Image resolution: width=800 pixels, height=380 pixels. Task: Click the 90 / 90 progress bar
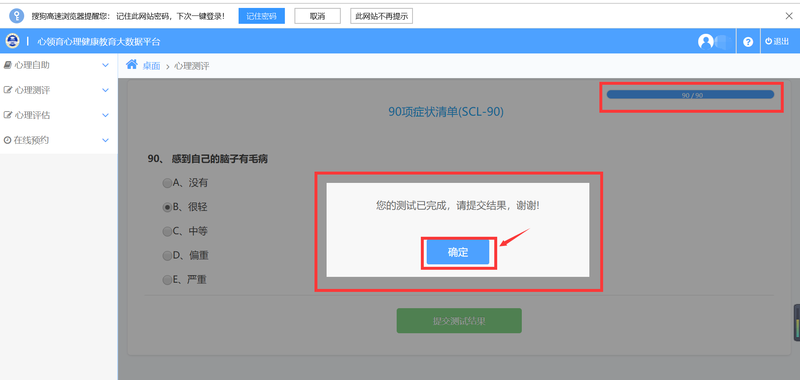690,95
